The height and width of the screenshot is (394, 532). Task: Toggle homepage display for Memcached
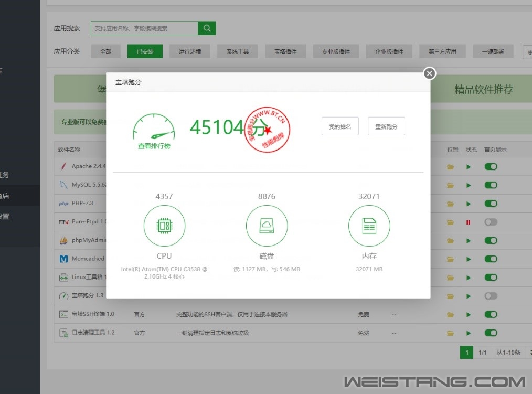(x=491, y=259)
